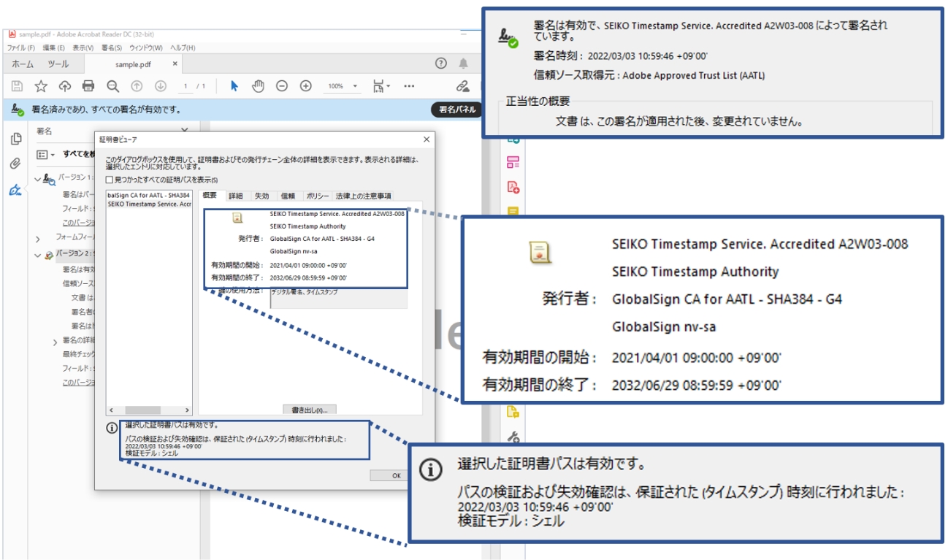Zoom out with the minus icon
Screen dimensions: 948x560
click(x=282, y=86)
